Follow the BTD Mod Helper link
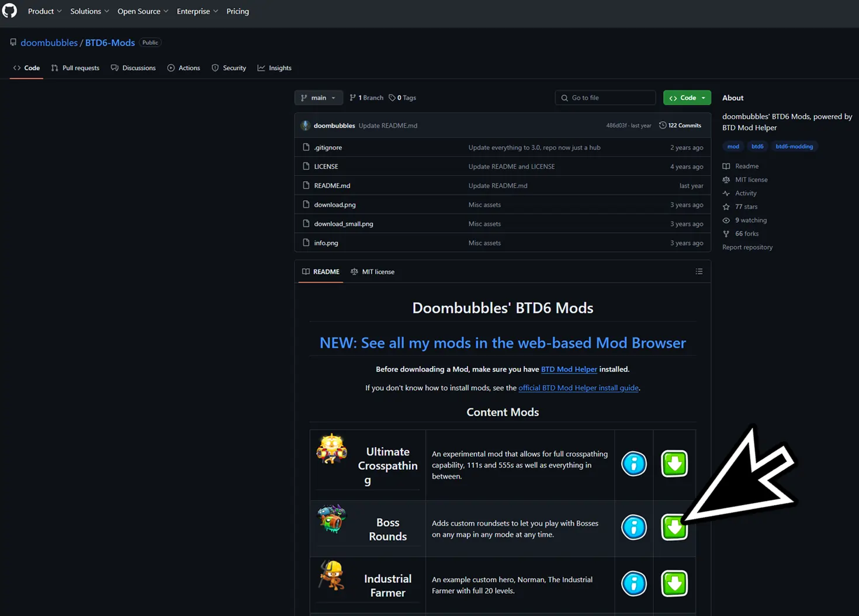This screenshot has width=859, height=616. pos(569,369)
